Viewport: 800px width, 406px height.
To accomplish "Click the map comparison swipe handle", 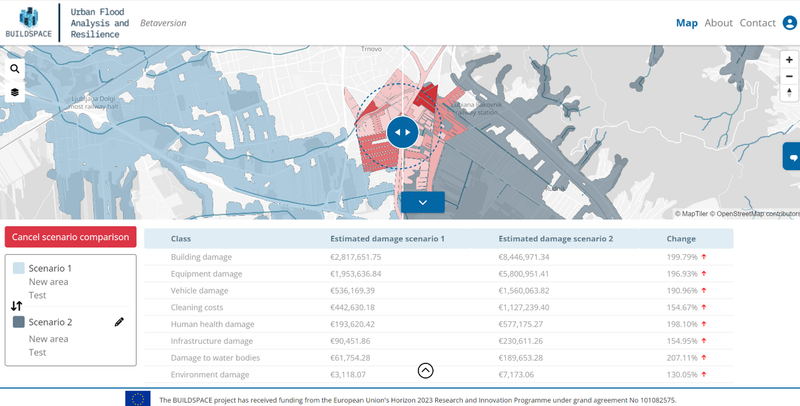I will 403,133.
